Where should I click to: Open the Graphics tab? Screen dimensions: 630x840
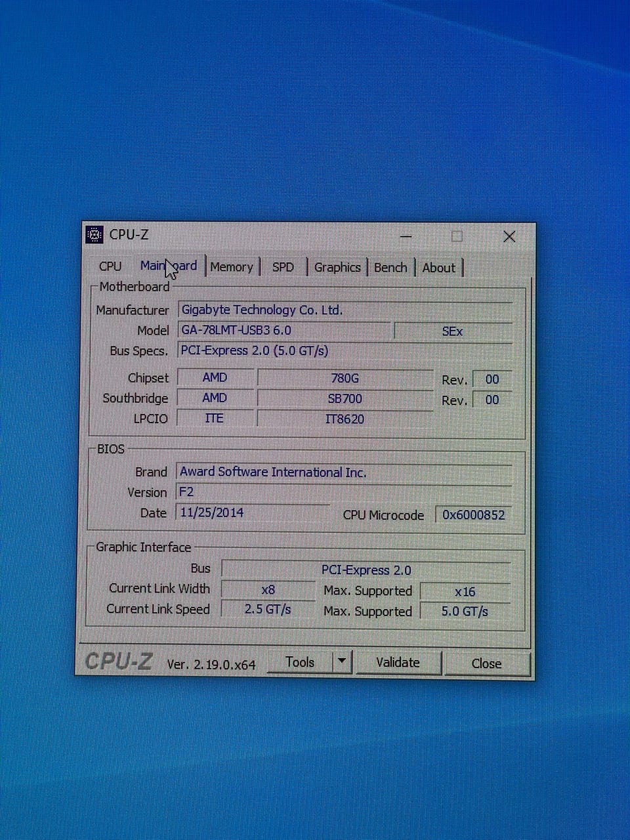[337, 267]
